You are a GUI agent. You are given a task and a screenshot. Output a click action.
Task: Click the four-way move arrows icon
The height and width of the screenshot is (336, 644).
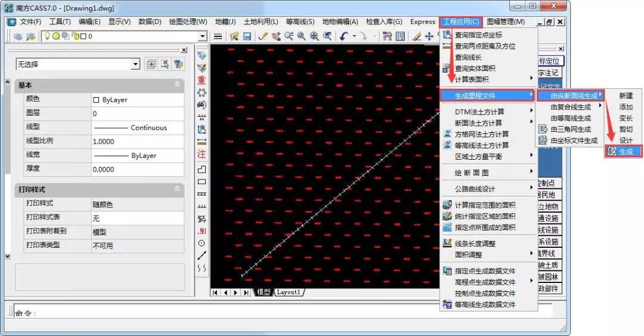(x=429, y=36)
